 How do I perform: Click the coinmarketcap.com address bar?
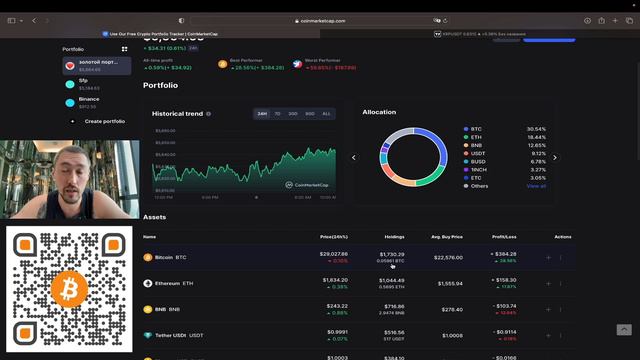pyautogui.click(x=320, y=20)
